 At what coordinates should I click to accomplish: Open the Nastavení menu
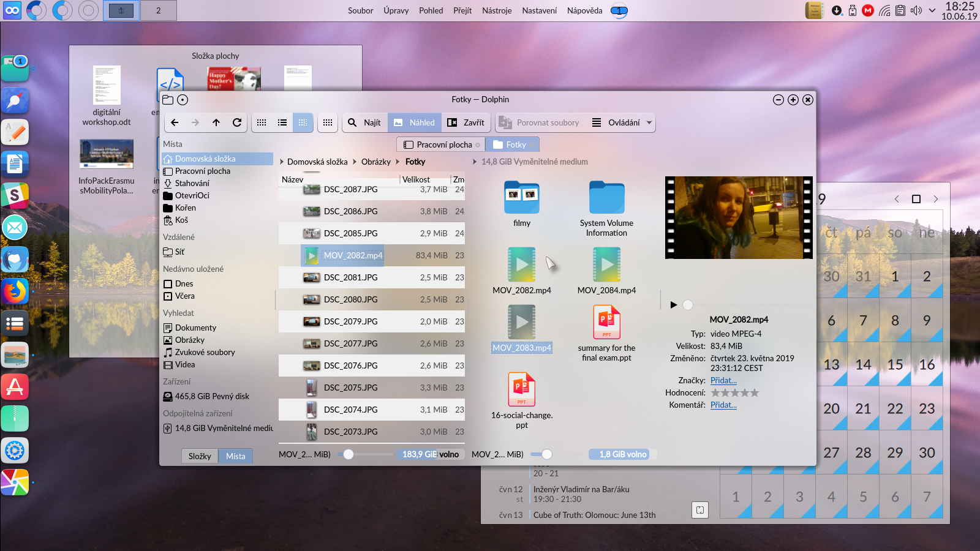(x=539, y=10)
